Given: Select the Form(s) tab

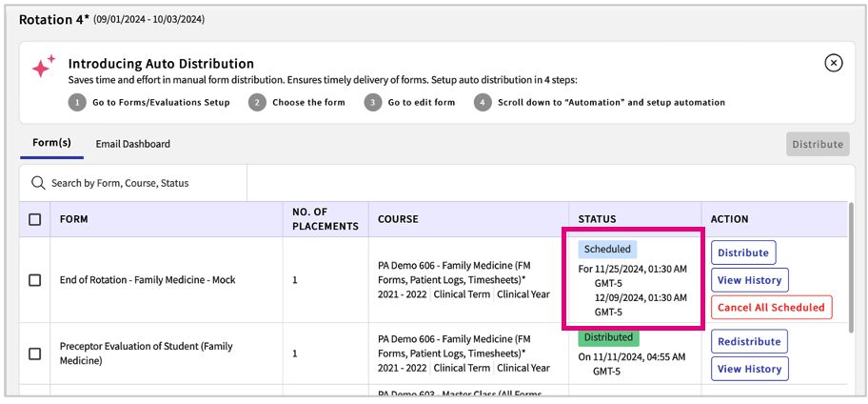Looking at the screenshot, I should click(x=51, y=143).
